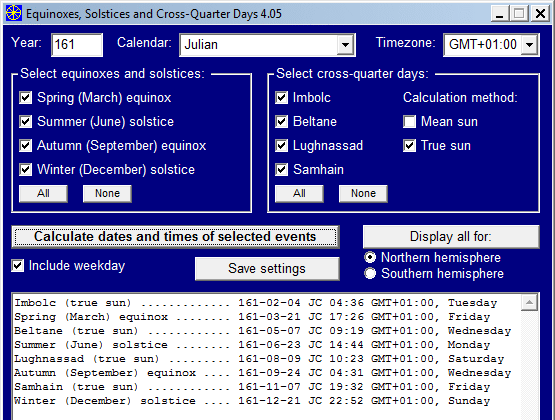
Task: Click the Autumn (September) equinox result line
Action: (263, 373)
